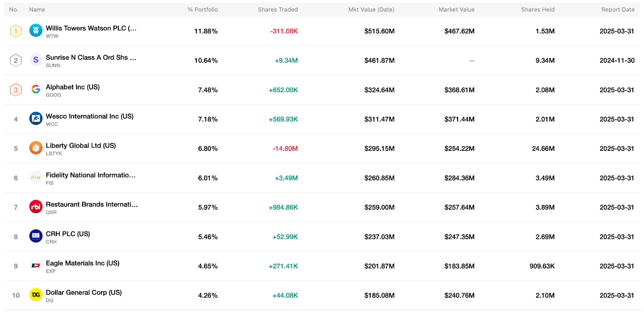
Task: Open Alphabet Inc (US) stock link
Action: pyautogui.click(x=73, y=87)
